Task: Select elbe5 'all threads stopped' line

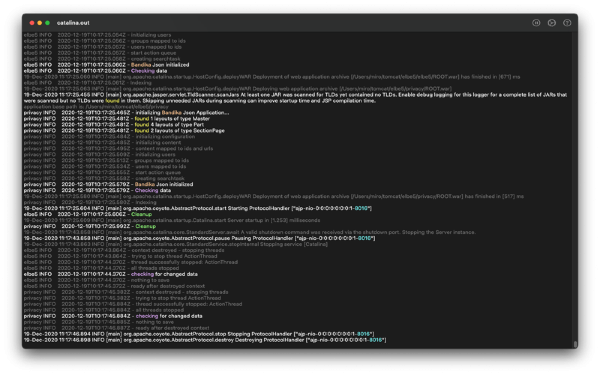Action: [x=101, y=268]
